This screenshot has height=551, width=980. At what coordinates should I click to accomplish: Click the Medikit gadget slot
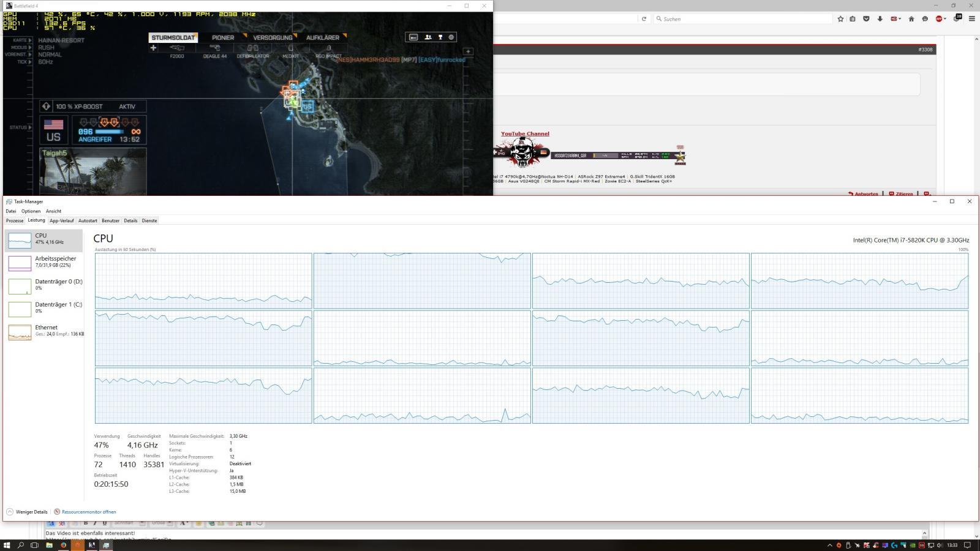291,51
